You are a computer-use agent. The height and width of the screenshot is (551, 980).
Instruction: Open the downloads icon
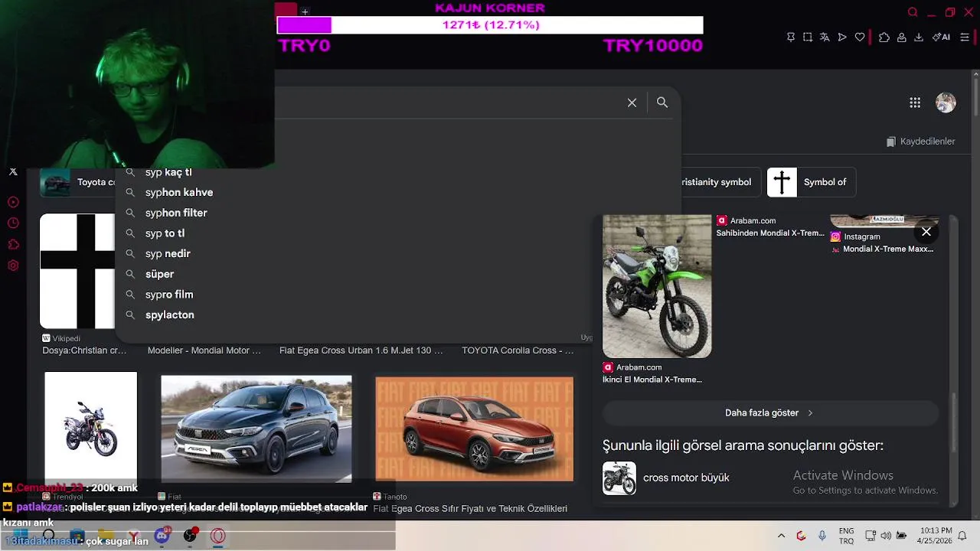[x=919, y=37]
